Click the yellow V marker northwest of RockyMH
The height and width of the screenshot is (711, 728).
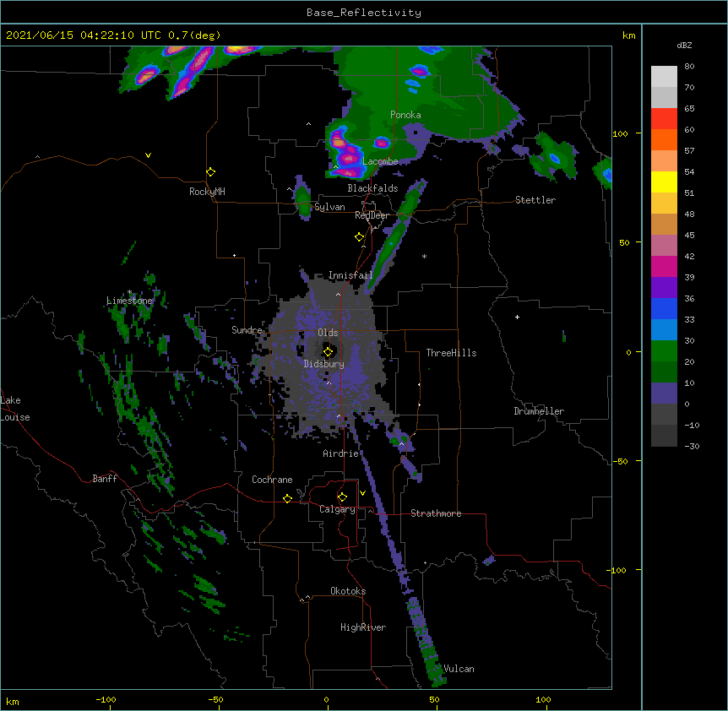(148, 155)
